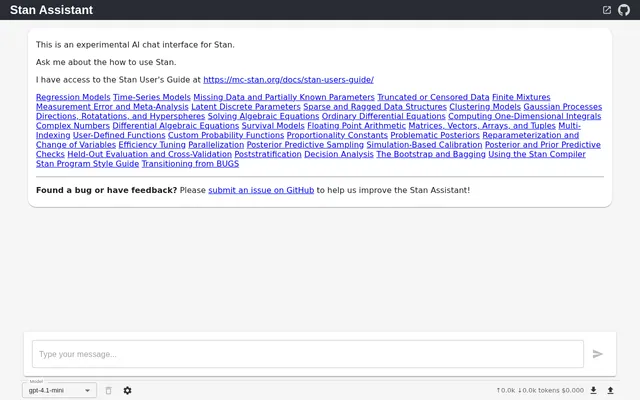Screen dimensions: 640x400
Task: Open Ordinary Differential Equations link
Action: [383, 116]
